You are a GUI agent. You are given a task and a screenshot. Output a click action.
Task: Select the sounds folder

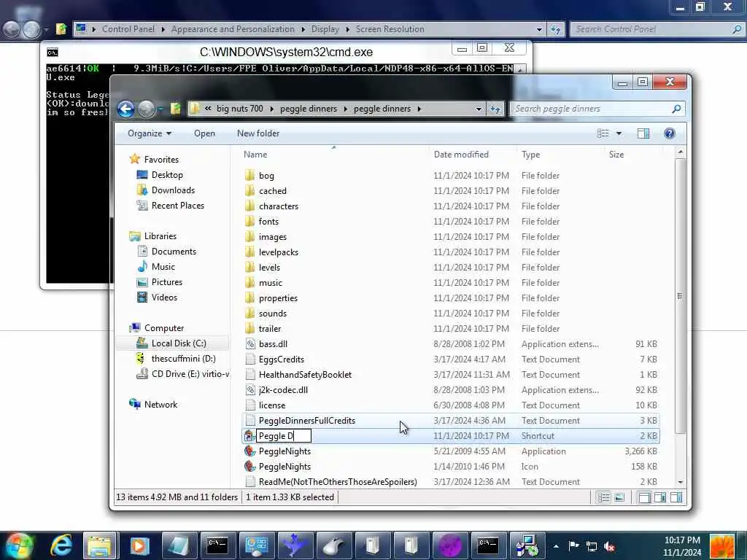273,314
